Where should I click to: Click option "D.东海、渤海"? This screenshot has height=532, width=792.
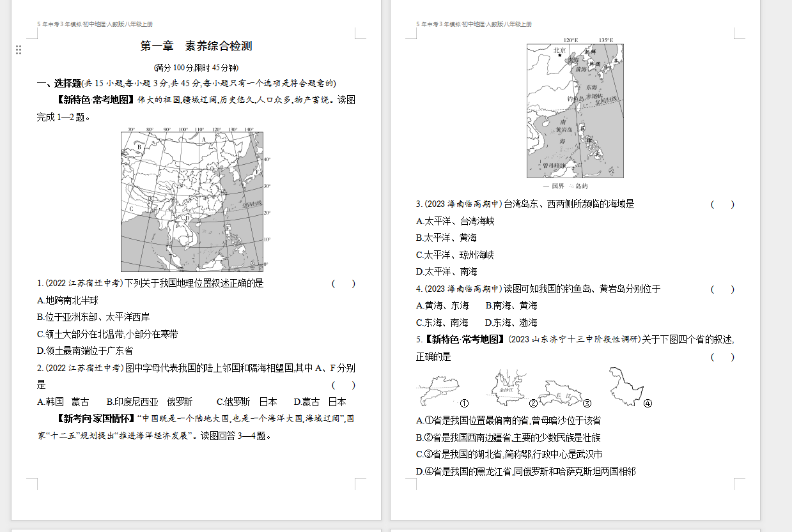pos(511,323)
